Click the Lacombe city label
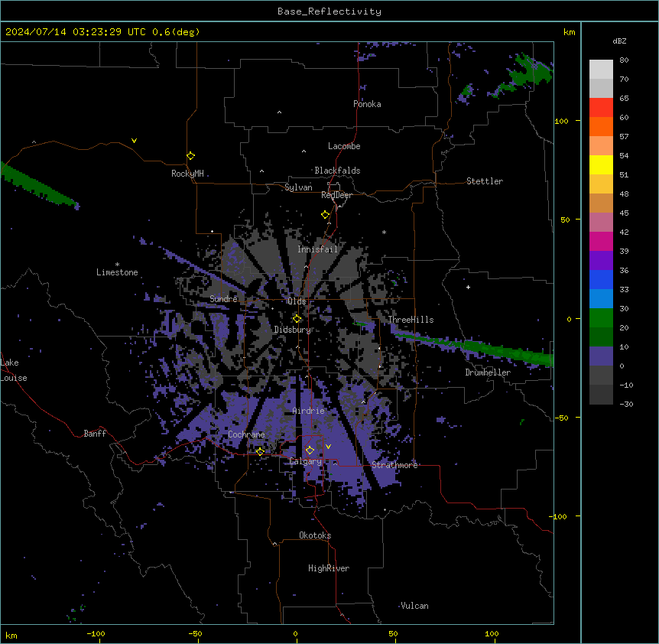The height and width of the screenshot is (644, 659). pos(344,146)
